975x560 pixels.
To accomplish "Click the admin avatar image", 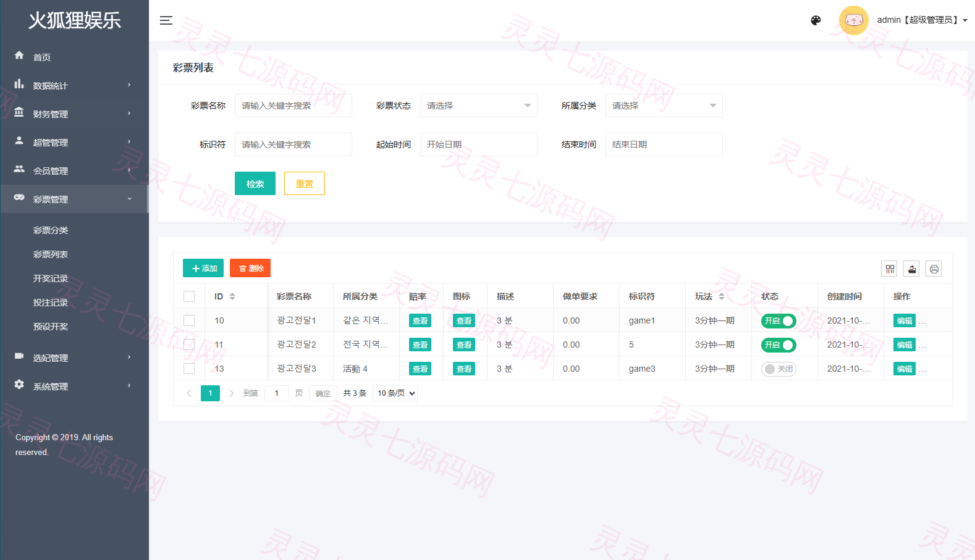I will click(x=853, y=20).
